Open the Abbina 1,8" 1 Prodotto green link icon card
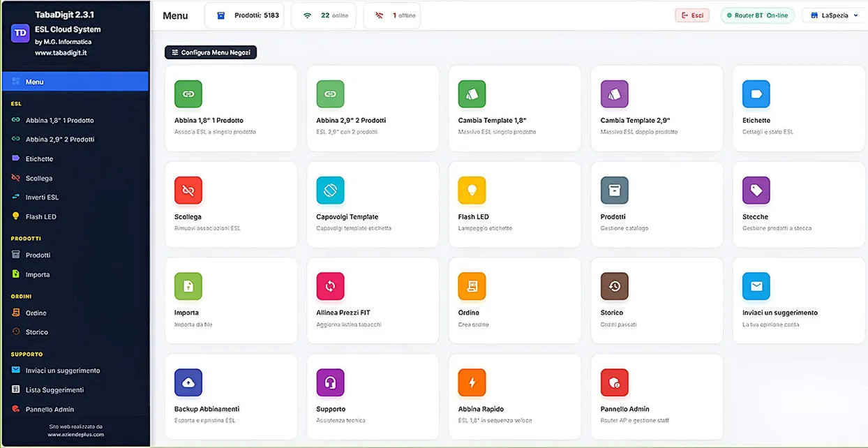868x448 pixels. (188, 94)
